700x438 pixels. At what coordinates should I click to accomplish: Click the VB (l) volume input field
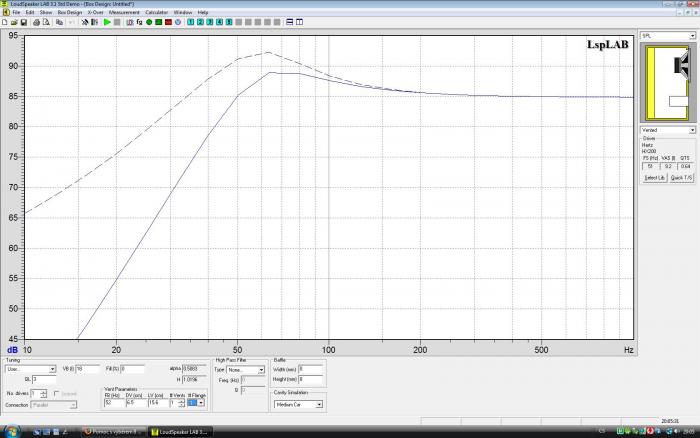[87, 369]
